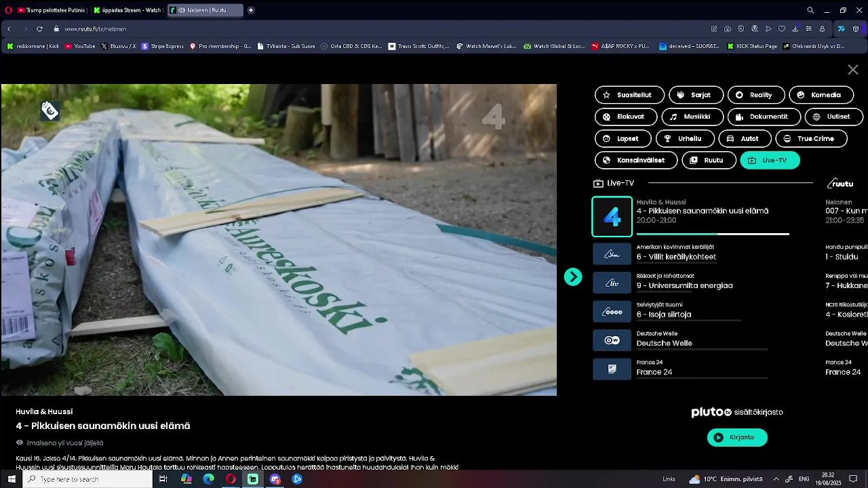868x488 pixels.
Task: Click the Kirjasto button under Pluto TV
Action: point(737,437)
